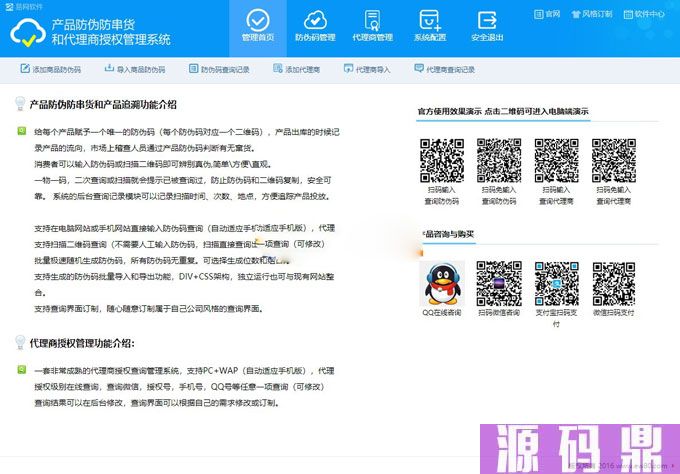Click 代理商导入 icon
680x474 pixels.
(348, 69)
